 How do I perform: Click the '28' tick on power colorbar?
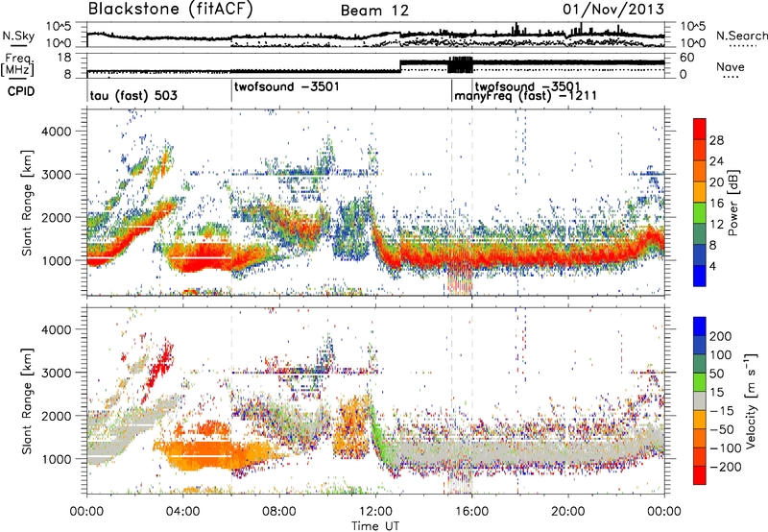716,140
